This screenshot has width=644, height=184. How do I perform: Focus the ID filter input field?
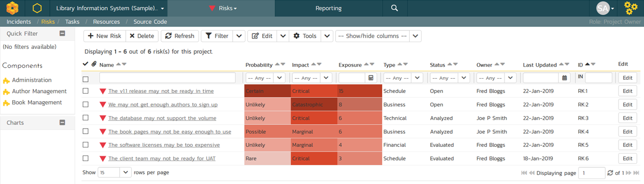click(599, 78)
